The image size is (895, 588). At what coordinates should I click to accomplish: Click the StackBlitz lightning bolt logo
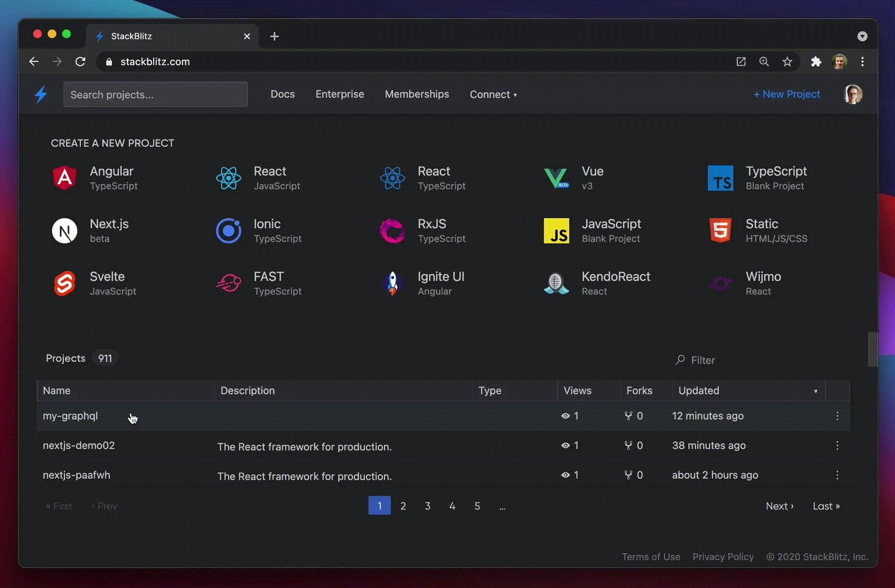41,94
